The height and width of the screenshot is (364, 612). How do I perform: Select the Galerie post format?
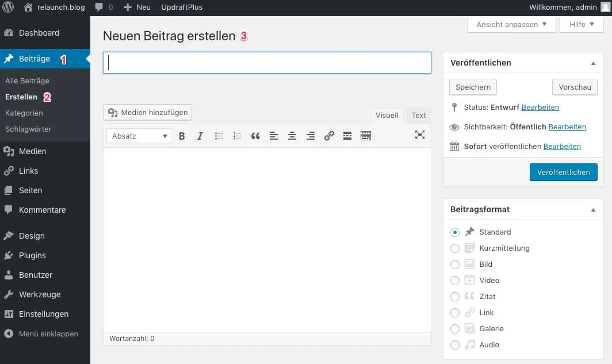coord(455,328)
